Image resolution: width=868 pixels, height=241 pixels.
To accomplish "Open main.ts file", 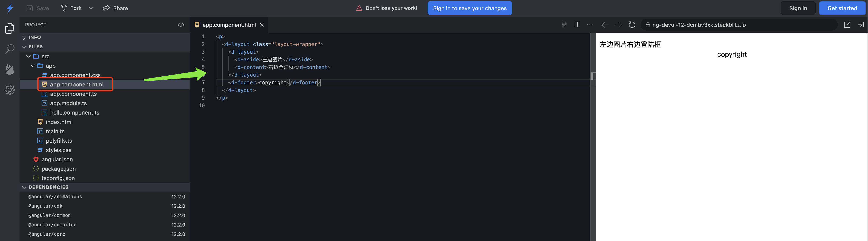I will coord(105,131).
